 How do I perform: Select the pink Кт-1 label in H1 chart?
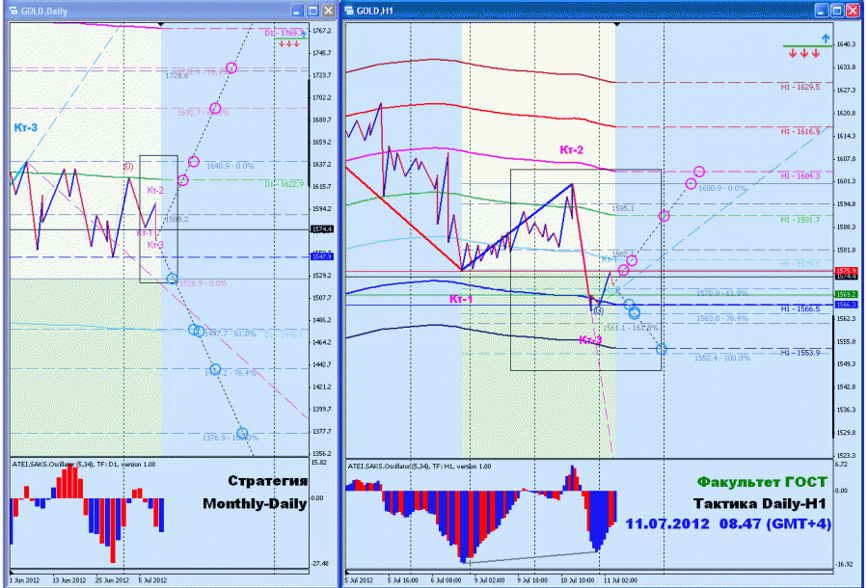click(x=461, y=299)
